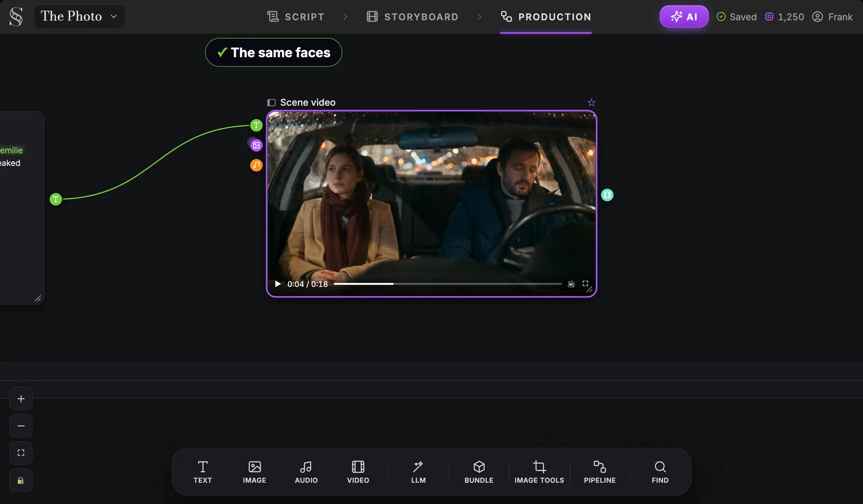Add an Audio node
The height and width of the screenshot is (504, 863).
pyautogui.click(x=306, y=472)
